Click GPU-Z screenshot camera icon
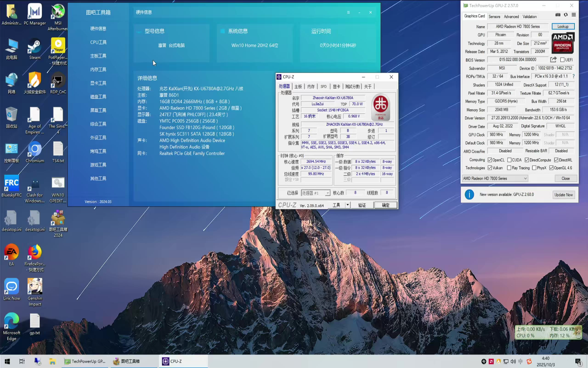Viewport: 588px width, 368px height. coord(558,15)
